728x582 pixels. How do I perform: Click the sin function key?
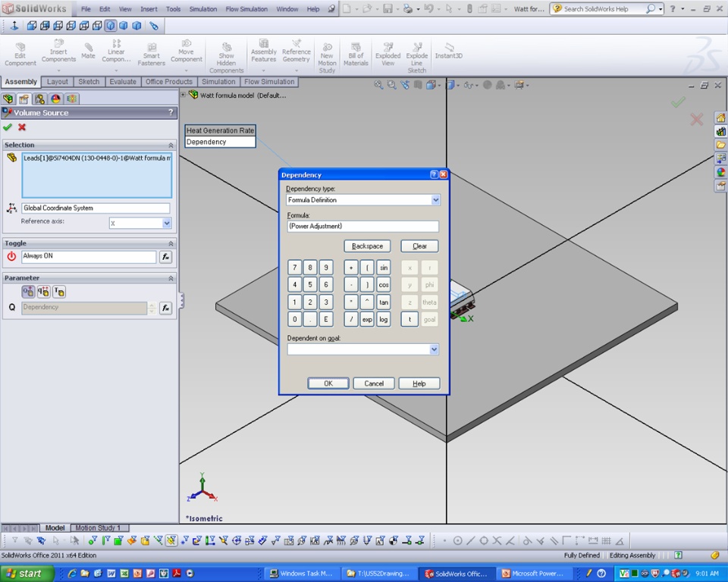[384, 268]
